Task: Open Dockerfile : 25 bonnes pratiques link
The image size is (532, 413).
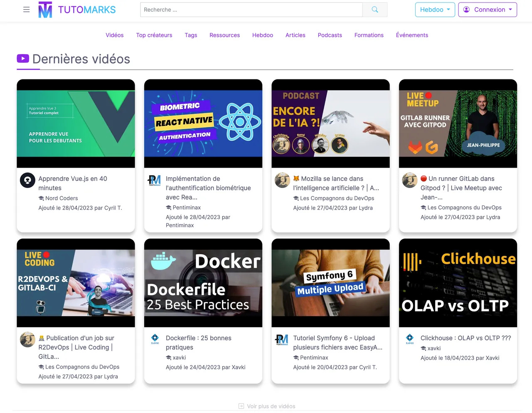Action: [x=199, y=342]
